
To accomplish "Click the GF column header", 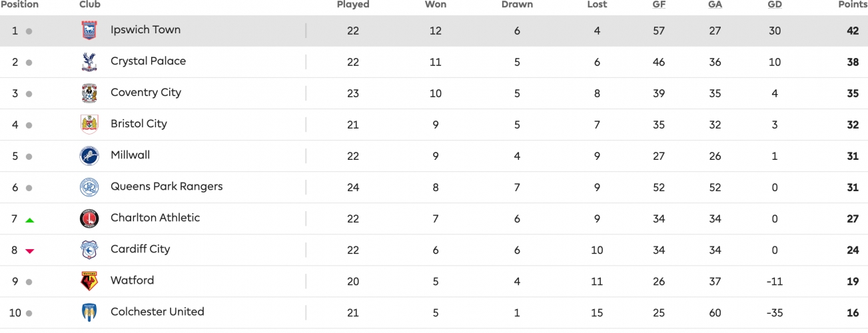I will [659, 5].
